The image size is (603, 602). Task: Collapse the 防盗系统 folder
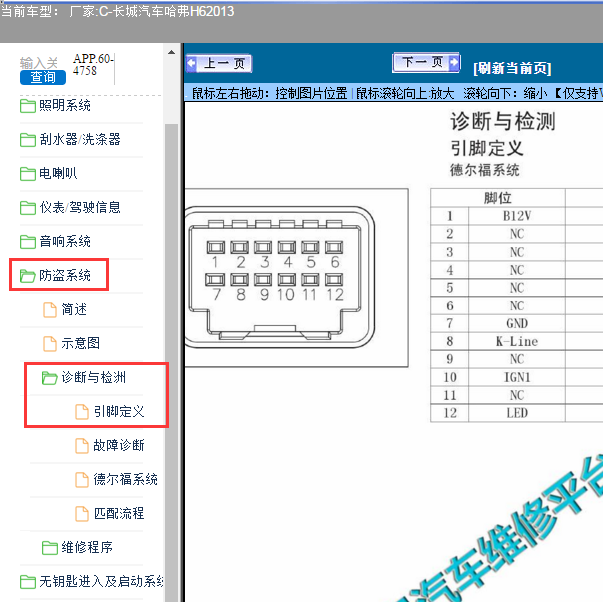point(65,275)
